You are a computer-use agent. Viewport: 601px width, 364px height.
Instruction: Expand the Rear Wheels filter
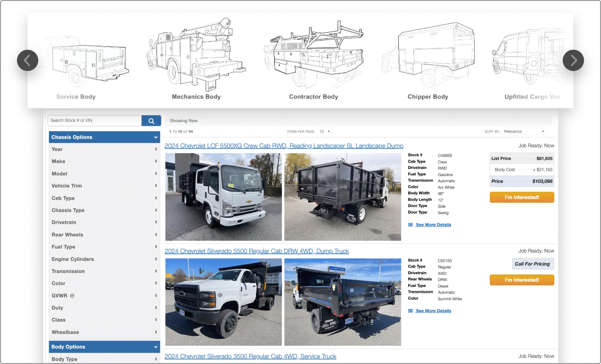point(104,234)
